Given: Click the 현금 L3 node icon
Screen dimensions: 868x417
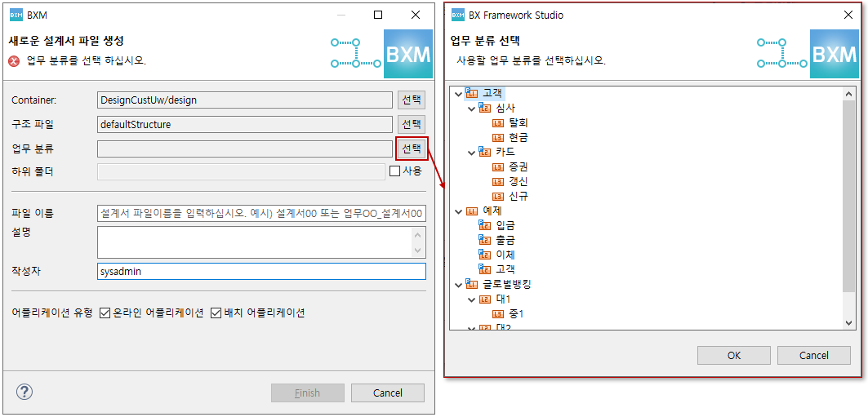Looking at the screenshot, I should (x=498, y=137).
